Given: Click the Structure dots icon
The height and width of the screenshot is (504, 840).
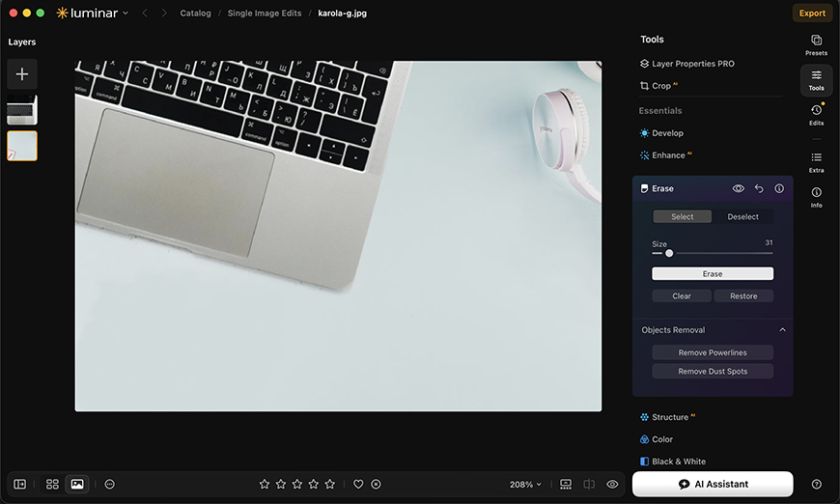Looking at the screenshot, I should pyautogui.click(x=644, y=417).
